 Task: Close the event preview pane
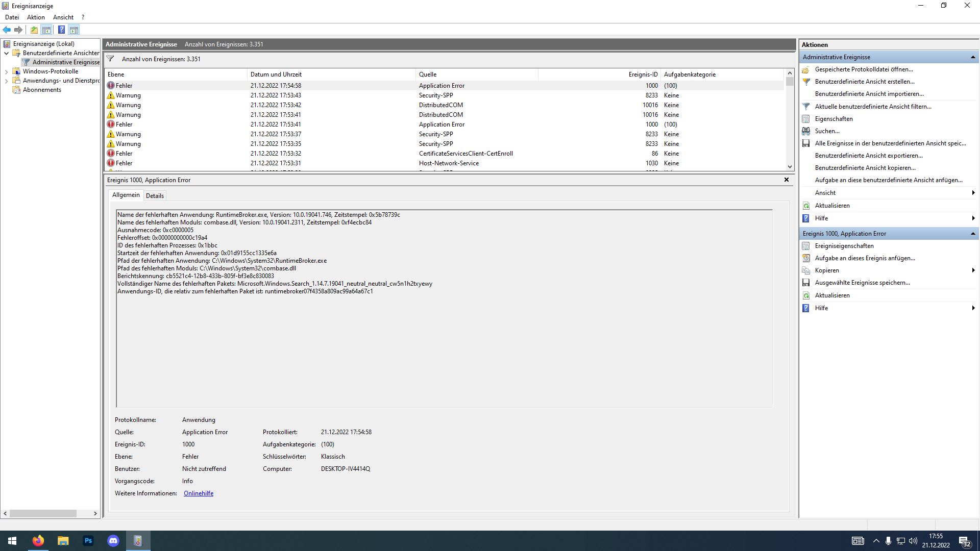[x=786, y=180]
